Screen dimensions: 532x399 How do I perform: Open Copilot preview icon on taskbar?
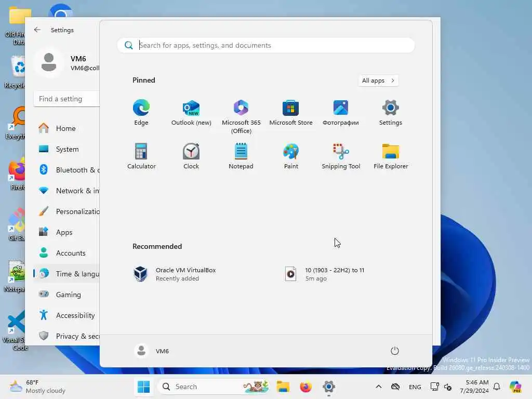tap(515, 387)
